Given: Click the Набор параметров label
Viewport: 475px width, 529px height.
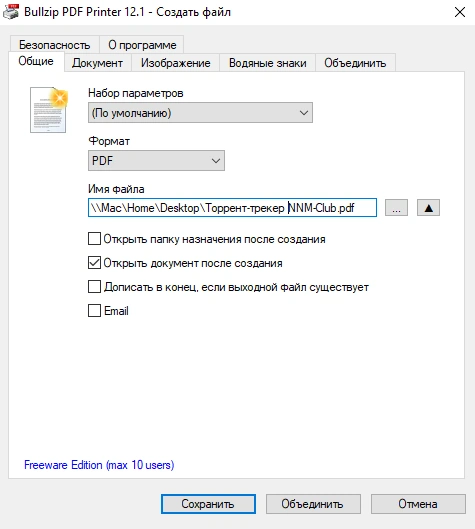Looking at the screenshot, I should tap(136, 93).
